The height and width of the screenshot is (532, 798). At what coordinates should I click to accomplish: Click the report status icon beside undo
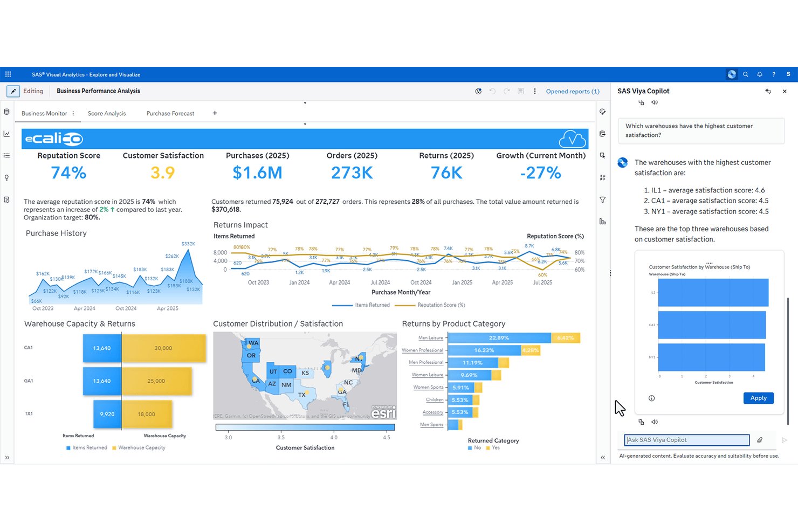478,91
